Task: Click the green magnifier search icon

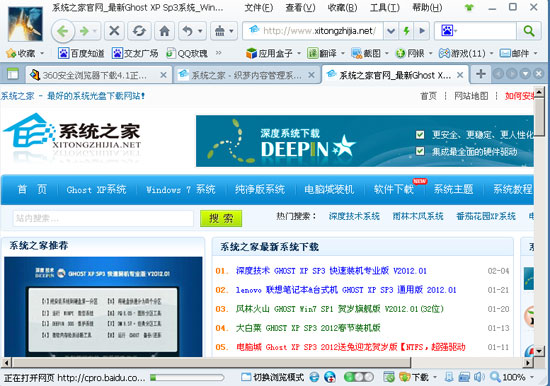Action: click(x=529, y=31)
